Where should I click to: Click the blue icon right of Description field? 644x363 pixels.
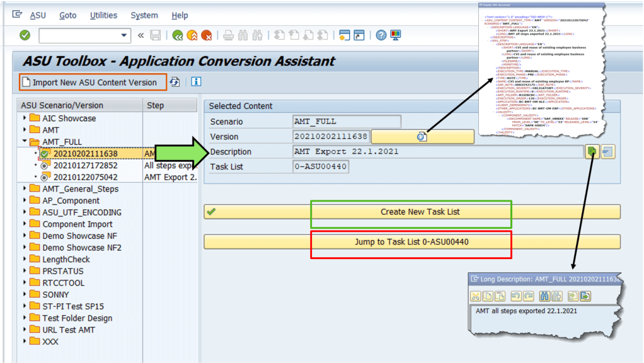tap(608, 151)
